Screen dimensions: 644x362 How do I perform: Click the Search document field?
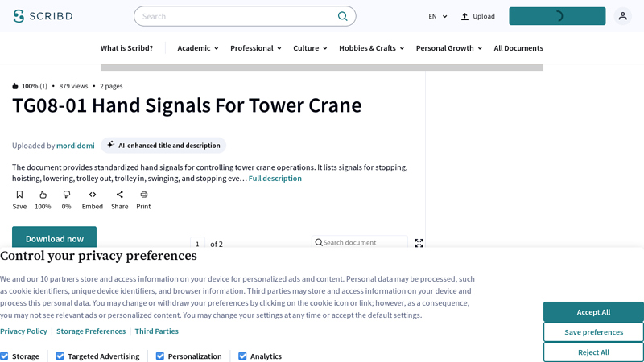coord(359,242)
